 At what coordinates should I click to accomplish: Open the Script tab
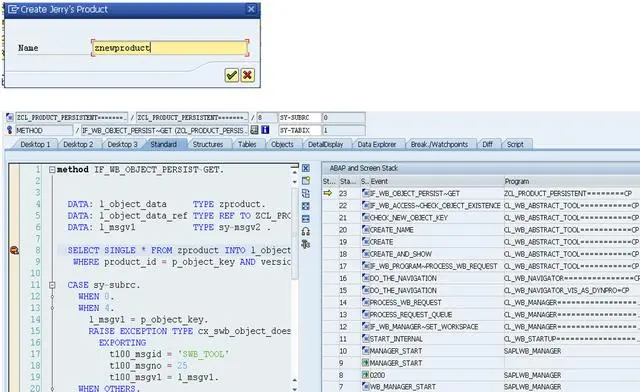pos(515,144)
